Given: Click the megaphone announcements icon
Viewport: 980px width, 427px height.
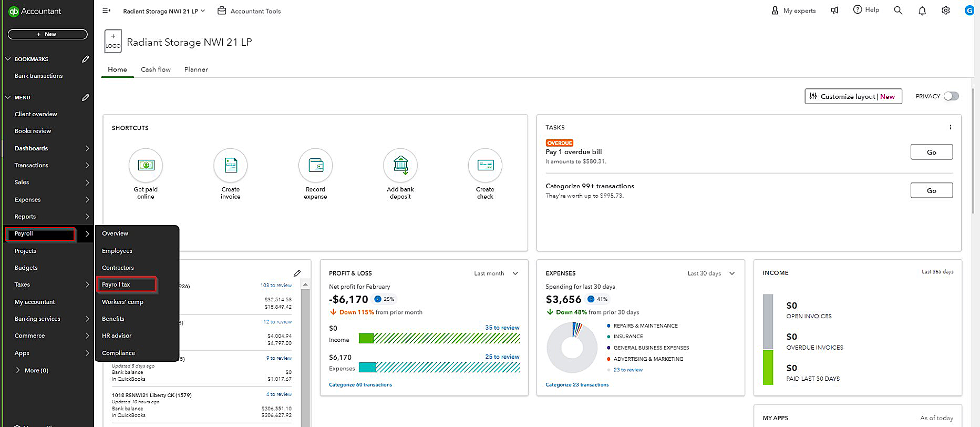Looking at the screenshot, I should click(x=834, y=11).
